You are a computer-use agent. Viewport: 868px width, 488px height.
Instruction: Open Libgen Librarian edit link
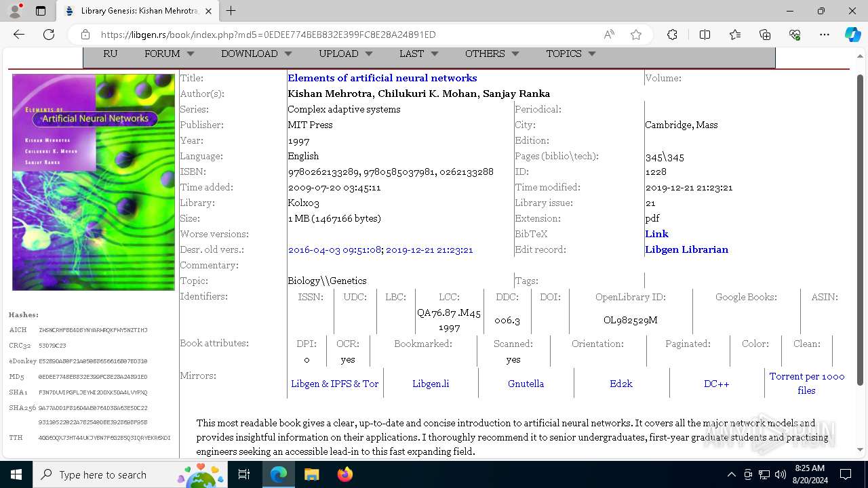click(686, 249)
